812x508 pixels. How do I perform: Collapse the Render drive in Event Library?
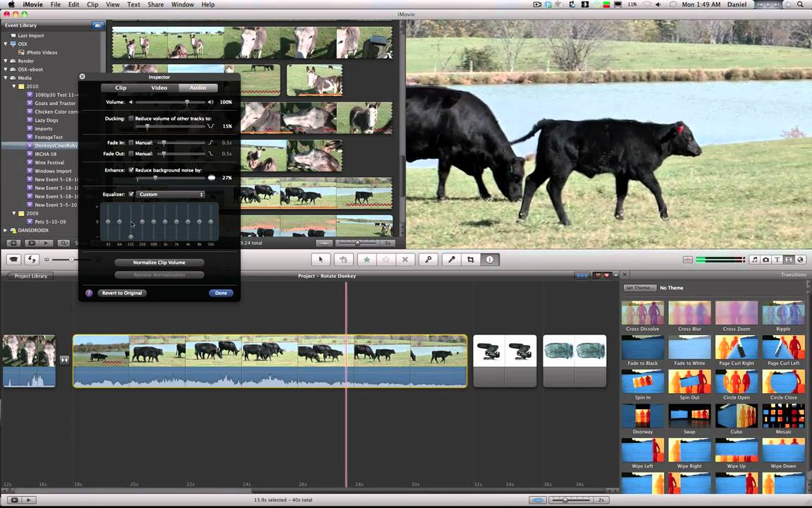6,61
